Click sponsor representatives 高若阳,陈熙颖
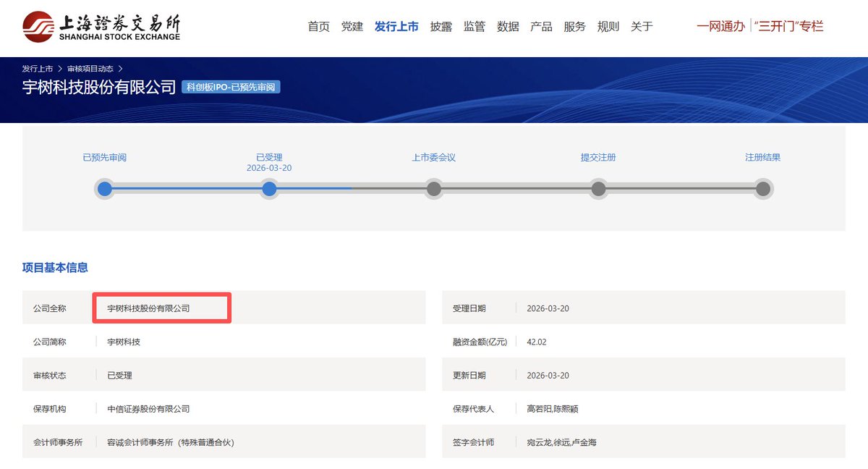This screenshot has width=868, height=469. click(x=553, y=409)
